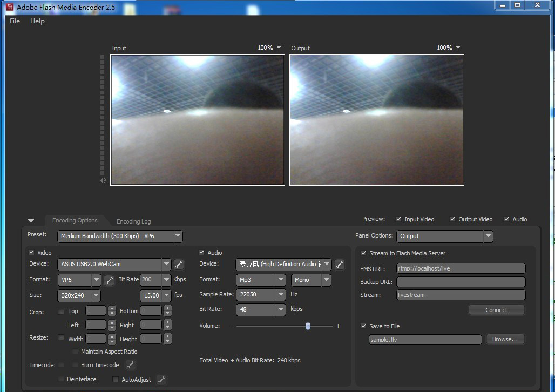
Task: Toggle the Save to File checkbox
Action: point(364,326)
